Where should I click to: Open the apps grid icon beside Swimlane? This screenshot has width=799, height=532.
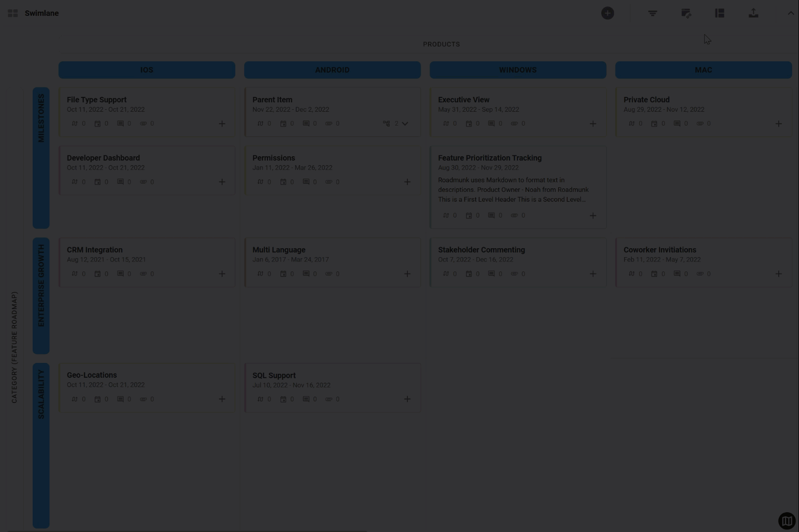(12, 13)
